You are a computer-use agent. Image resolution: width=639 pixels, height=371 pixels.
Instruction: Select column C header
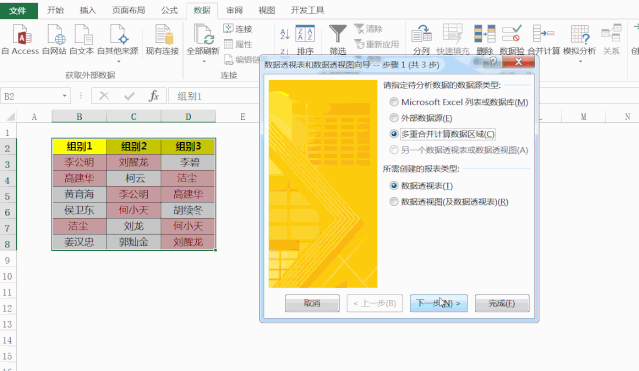(x=134, y=117)
